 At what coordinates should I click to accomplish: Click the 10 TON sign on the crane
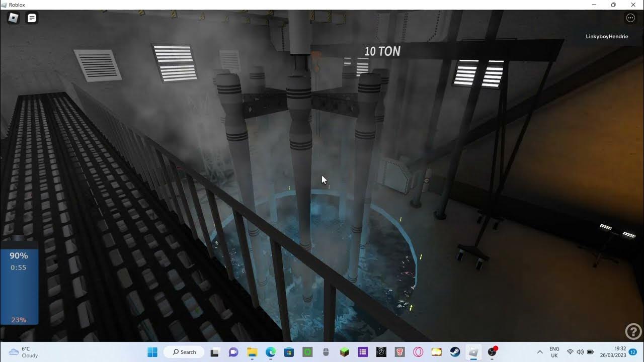pos(382,51)
